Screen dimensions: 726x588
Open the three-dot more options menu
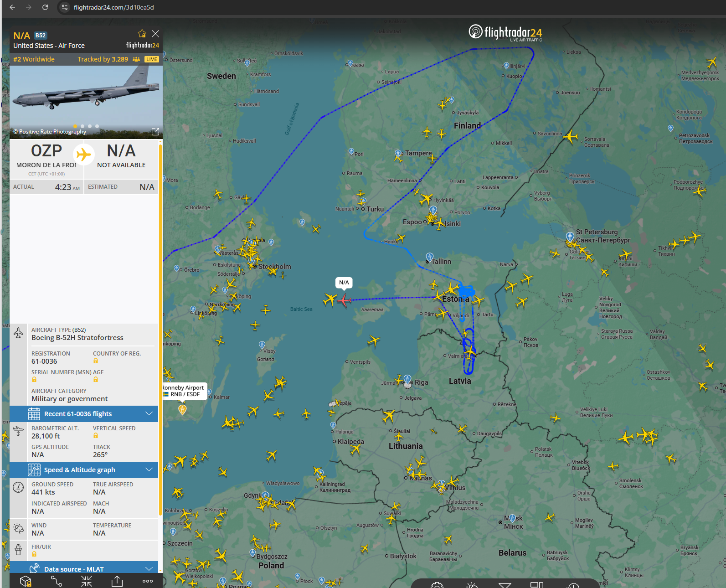point(148,581)
